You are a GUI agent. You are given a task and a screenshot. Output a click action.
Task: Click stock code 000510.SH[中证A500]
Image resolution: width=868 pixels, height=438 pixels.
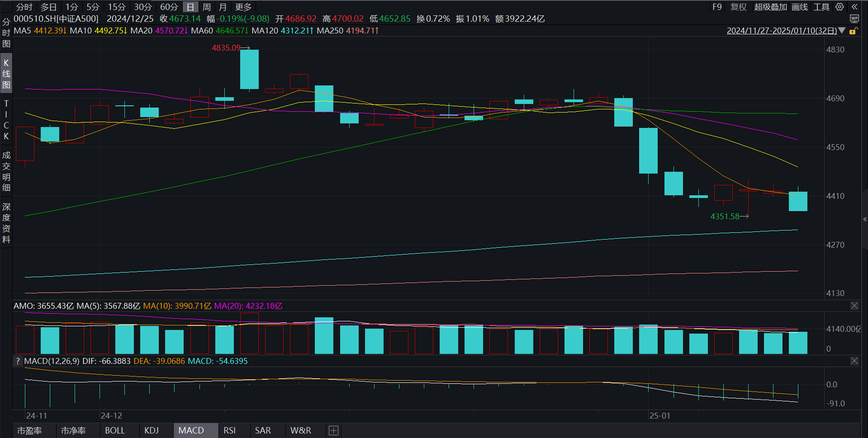[x=56, y=19]
